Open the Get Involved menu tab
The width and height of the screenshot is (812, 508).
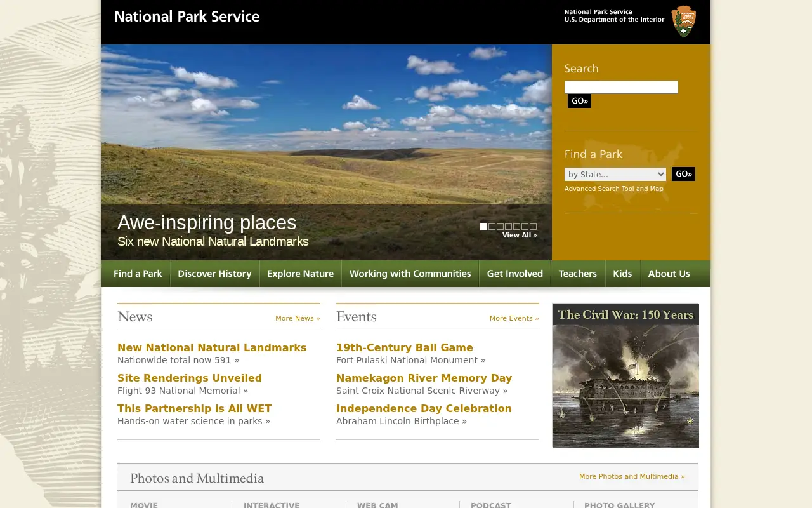[x=514, y=274]
